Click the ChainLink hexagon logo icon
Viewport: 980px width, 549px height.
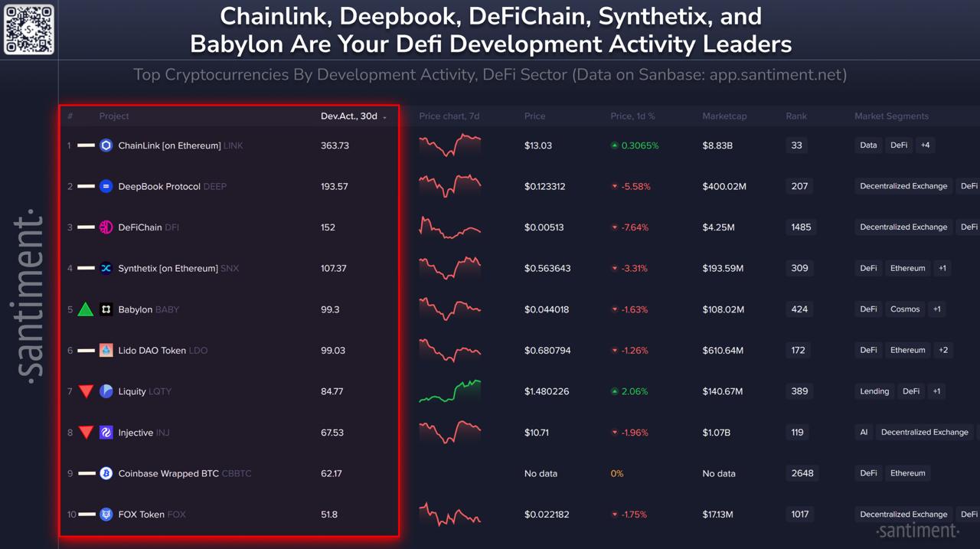click(x=106, y=145)
